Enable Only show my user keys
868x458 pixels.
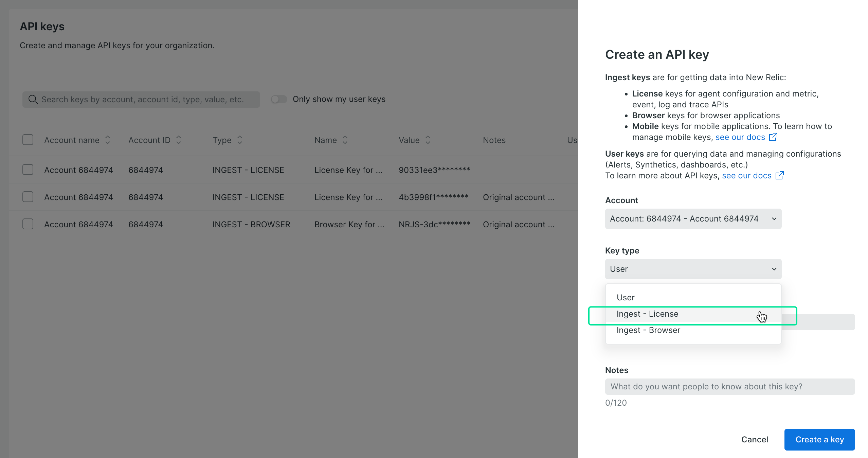pyautogui.click(x=278, y=99)
